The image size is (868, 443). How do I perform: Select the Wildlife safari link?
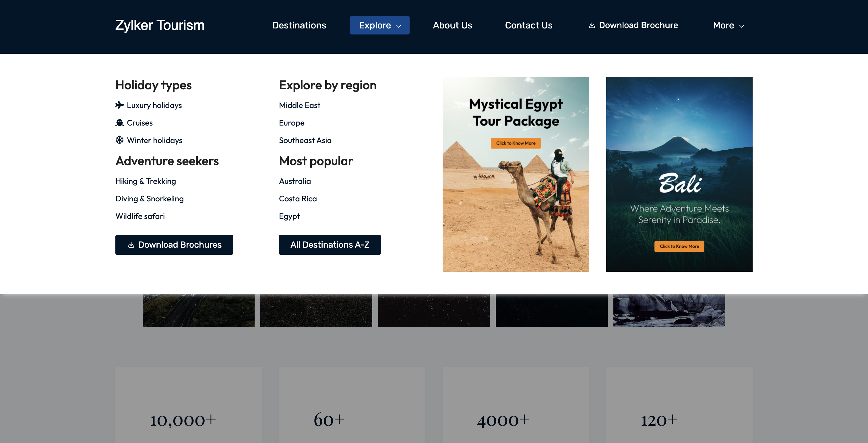coord(140,216)
